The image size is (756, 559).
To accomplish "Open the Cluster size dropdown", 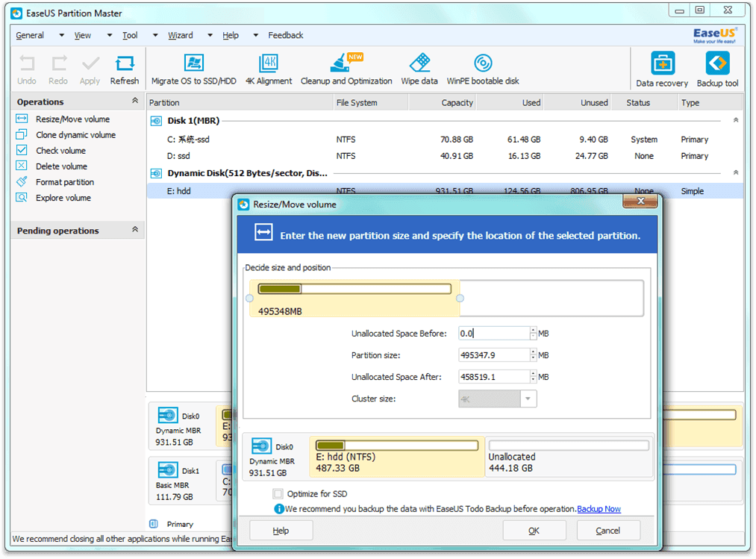I will tap(528, 399).
